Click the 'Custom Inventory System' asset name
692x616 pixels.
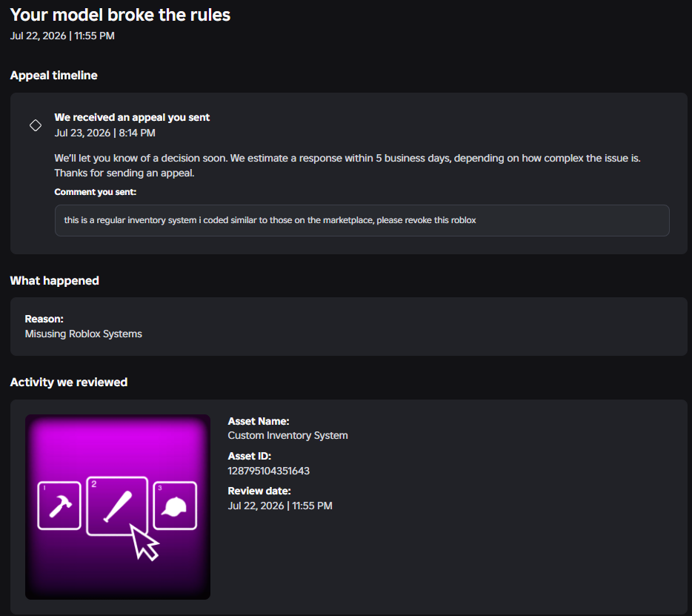coord(287,435)
